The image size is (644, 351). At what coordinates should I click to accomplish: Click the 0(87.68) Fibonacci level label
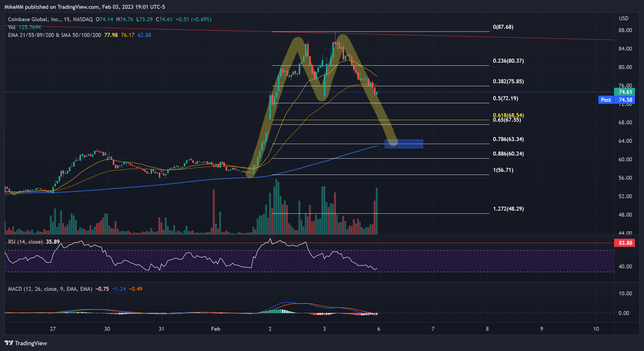[503, 27]
